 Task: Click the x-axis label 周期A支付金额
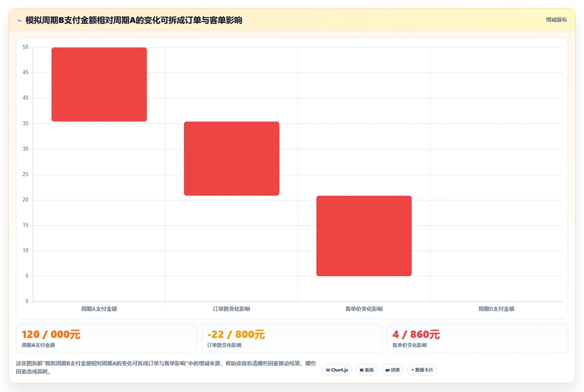click(99, 309)
